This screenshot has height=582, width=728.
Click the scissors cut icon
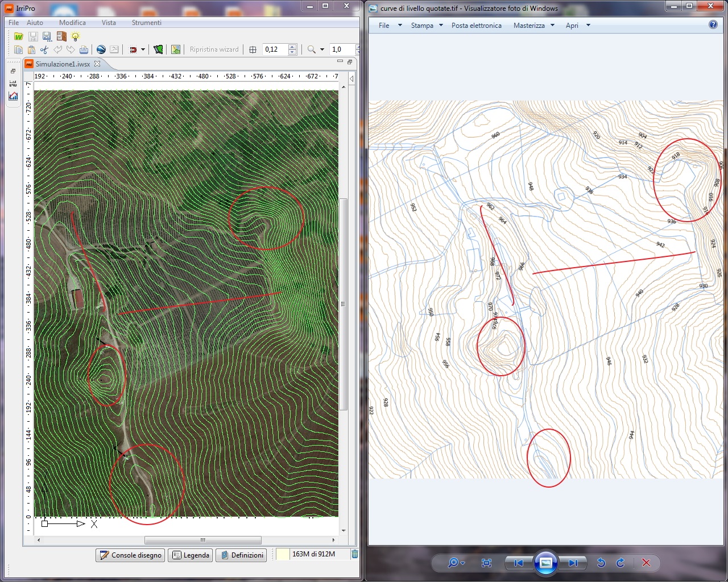pyautogui.click(x=44, y=49)
